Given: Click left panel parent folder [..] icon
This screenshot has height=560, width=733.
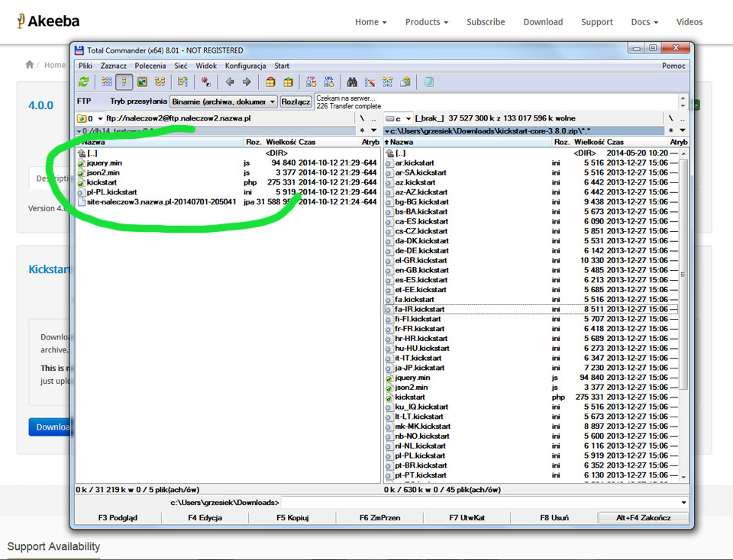Looking at the screenshot, I should [82, 153].
